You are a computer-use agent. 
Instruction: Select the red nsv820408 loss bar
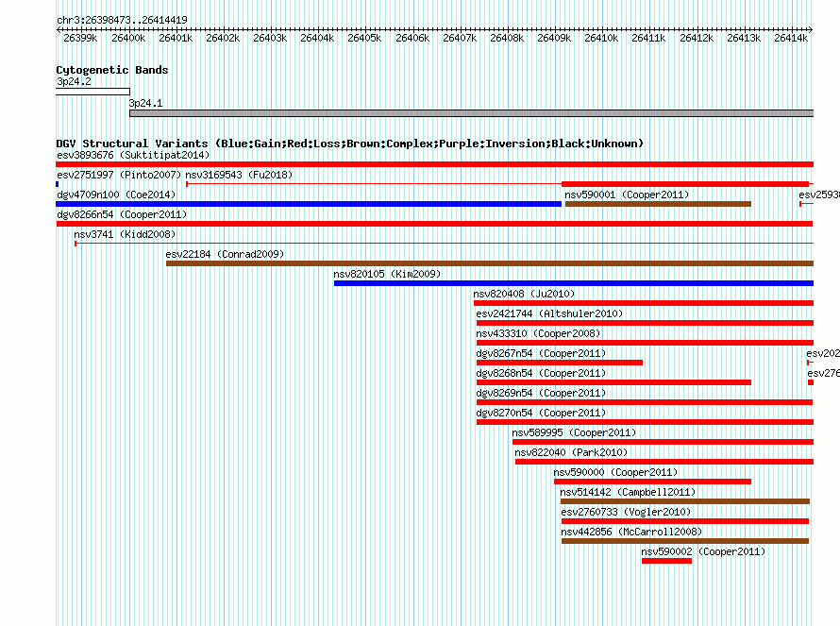(644, 303)
